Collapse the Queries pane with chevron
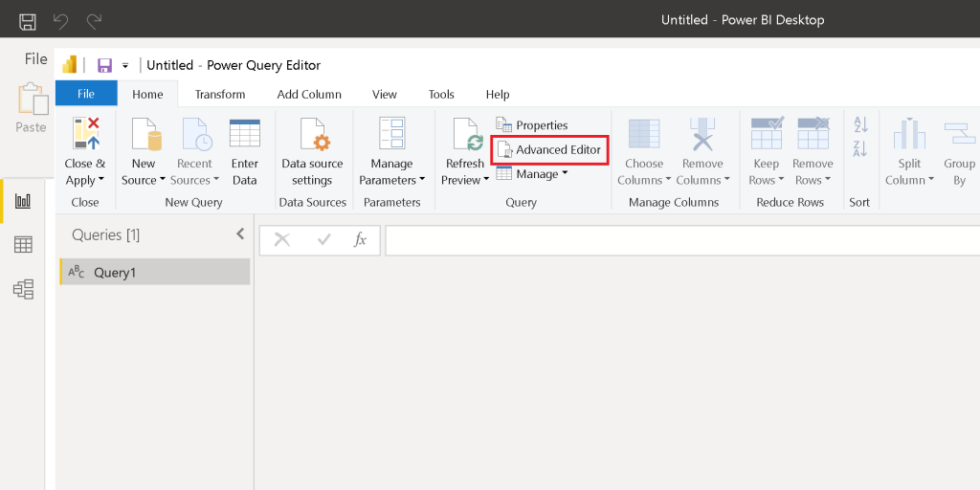 coord(240,234)
